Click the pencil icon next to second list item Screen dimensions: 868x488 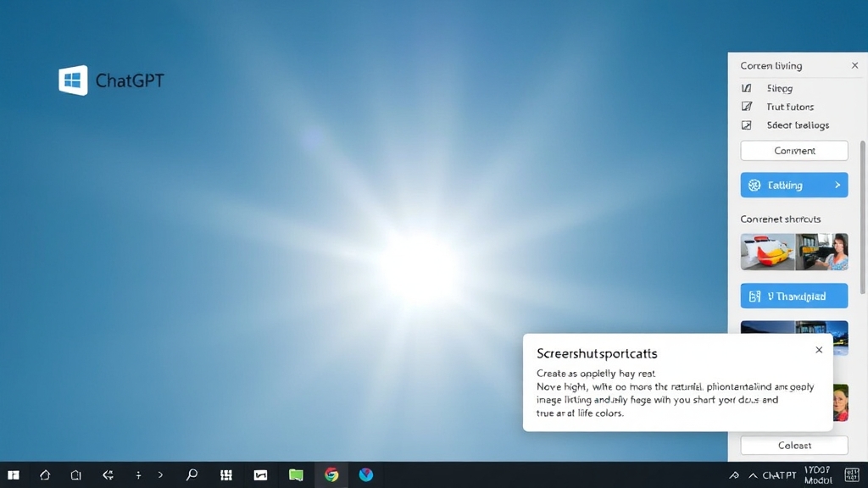[747, 107]
